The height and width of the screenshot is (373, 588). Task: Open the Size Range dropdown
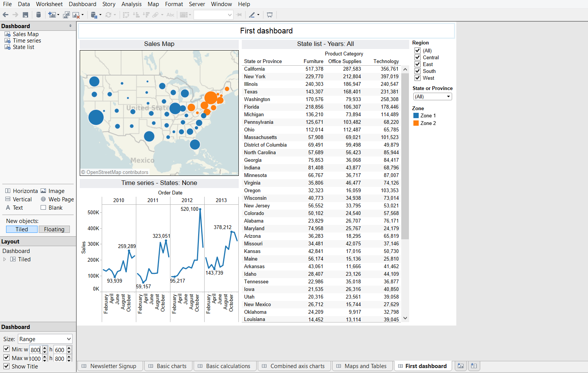pos(45,339)
